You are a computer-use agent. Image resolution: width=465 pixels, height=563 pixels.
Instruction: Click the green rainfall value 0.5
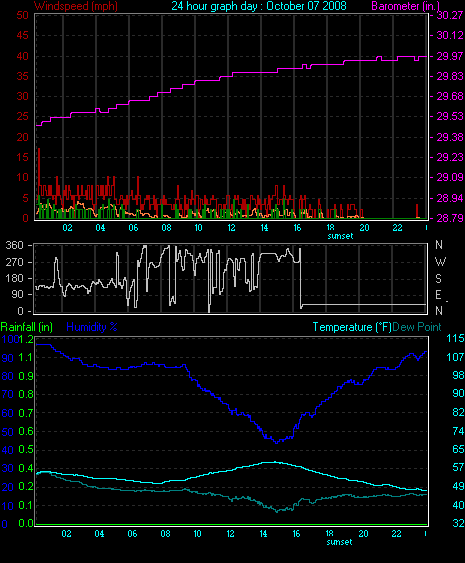[x=26, y=450]
